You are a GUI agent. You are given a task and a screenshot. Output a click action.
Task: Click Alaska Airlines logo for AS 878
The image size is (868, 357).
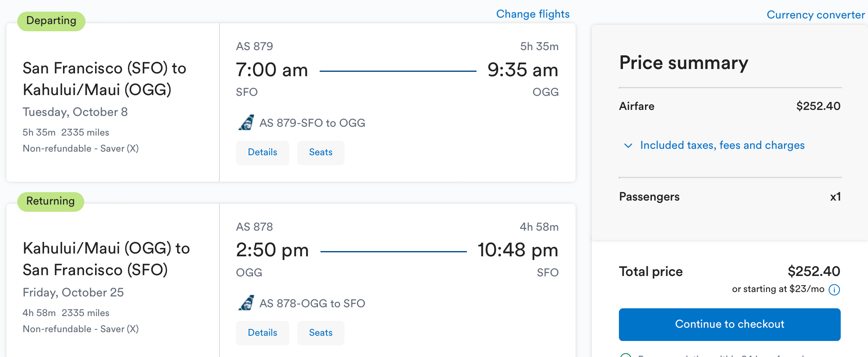point(246,303)
